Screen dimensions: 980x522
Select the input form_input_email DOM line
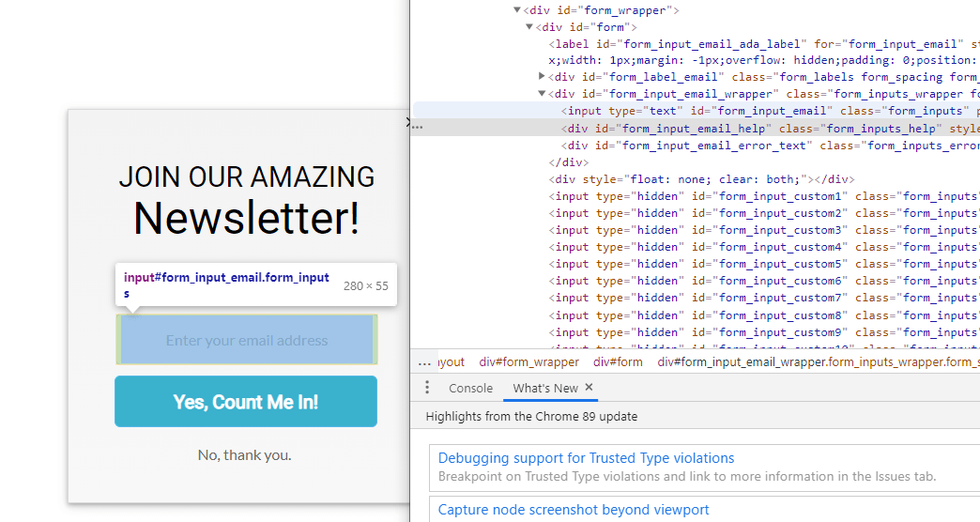696,111
